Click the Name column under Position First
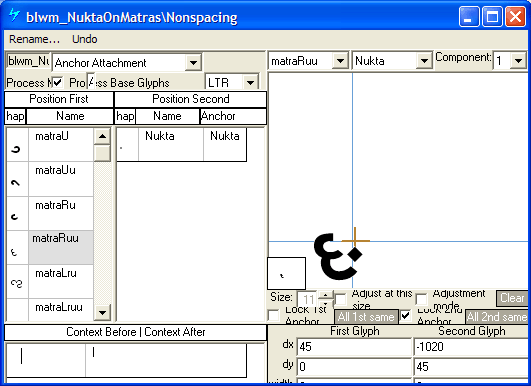This screenshot has width=531, height=386. 70,116
